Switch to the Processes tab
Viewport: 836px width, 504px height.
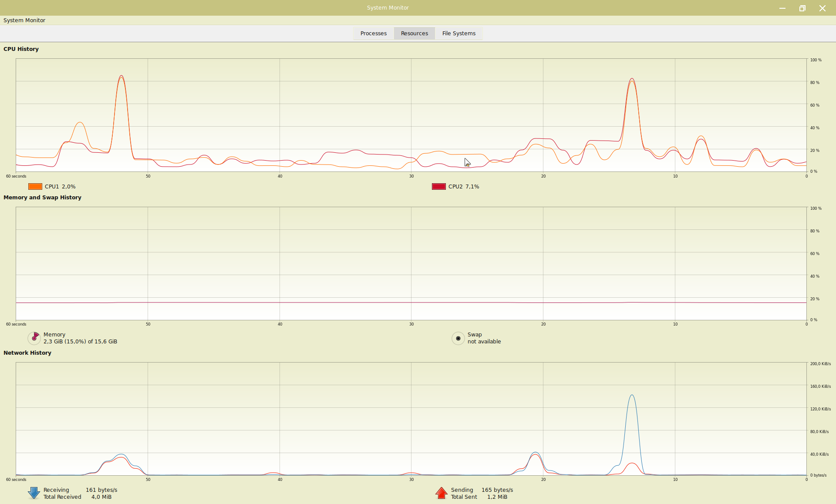373,34
